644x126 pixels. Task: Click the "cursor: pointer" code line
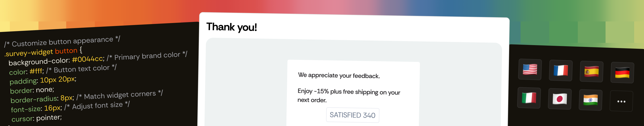pos(36,118)
